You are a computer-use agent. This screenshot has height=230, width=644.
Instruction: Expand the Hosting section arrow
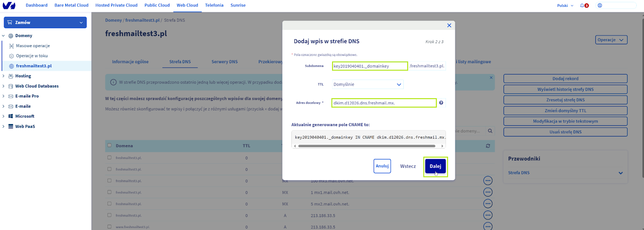coord(4,76)
